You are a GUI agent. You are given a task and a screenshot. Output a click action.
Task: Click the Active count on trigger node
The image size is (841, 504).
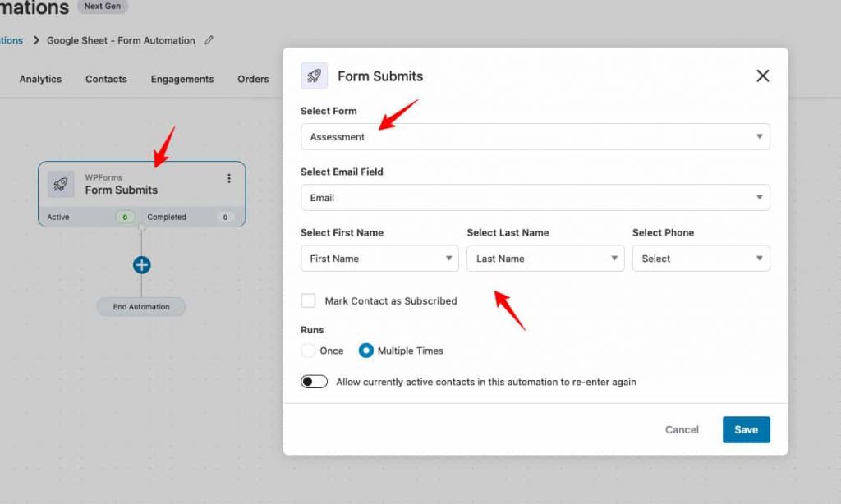(125, 218)
